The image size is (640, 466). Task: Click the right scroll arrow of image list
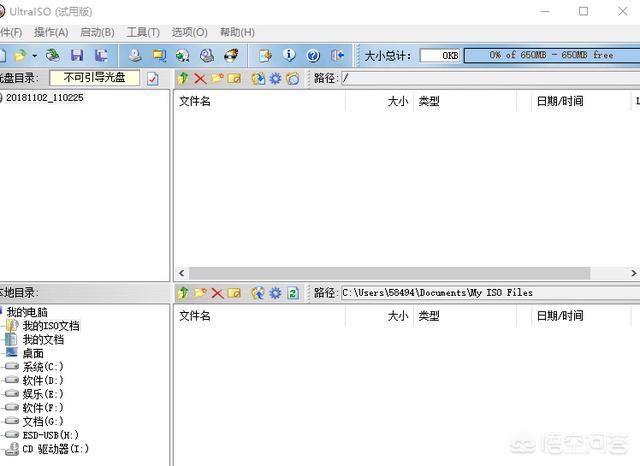pos(633,273)
